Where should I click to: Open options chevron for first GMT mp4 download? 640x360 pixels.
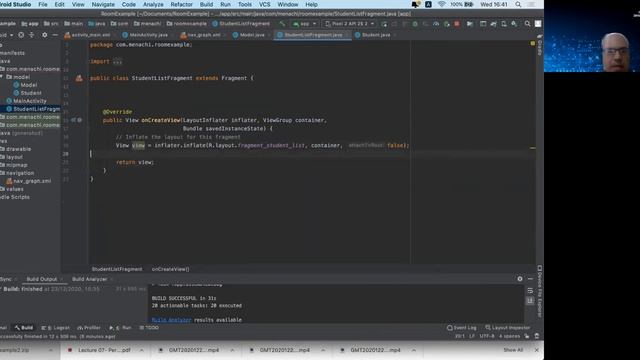click(x=232, y=350)
